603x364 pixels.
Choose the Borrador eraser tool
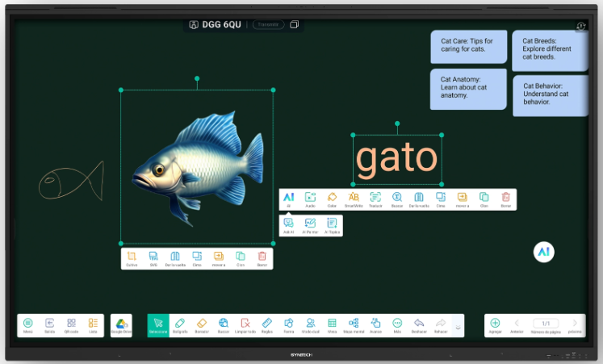(x=202, y=324)
